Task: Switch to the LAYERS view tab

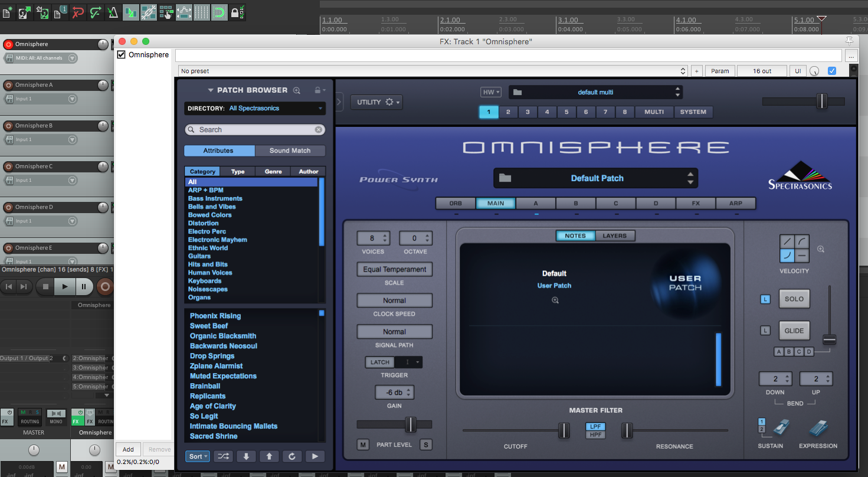Action: (x=614, y=236)
